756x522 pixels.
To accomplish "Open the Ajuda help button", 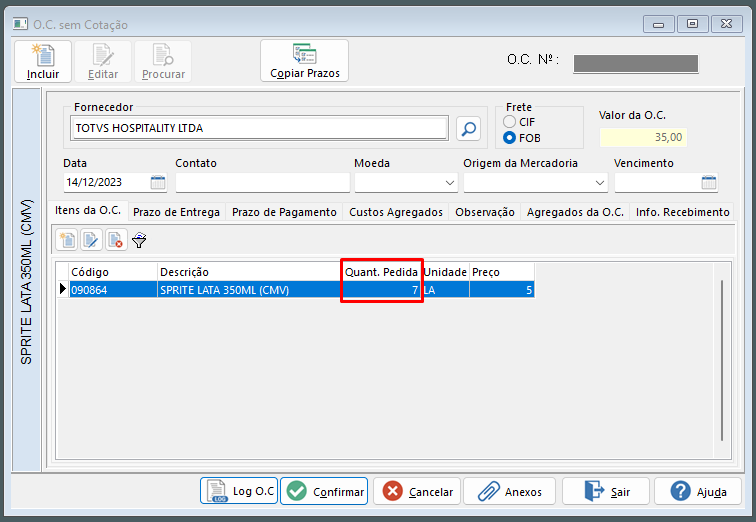I will (698, 491).
